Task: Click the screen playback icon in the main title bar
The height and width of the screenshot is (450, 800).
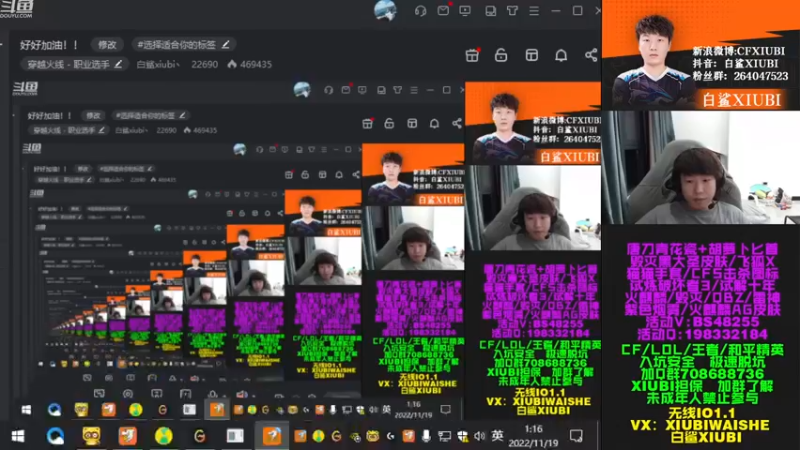Action: pos(465,11)
